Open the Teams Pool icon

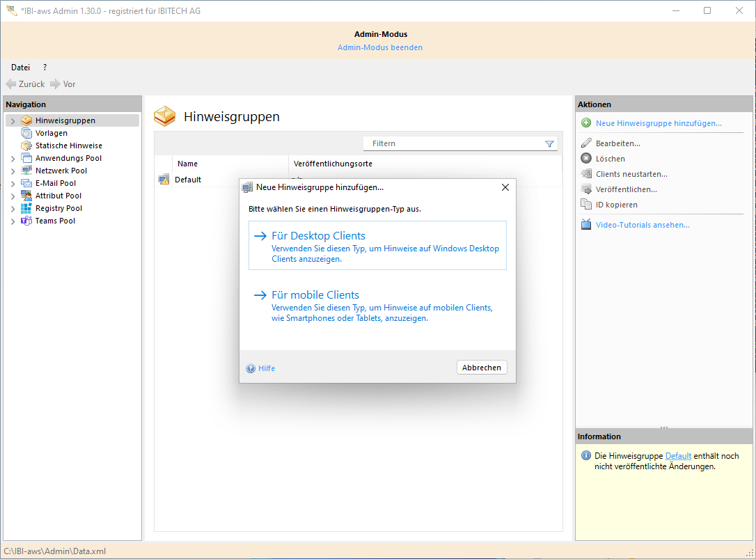(x=26, y=221)
